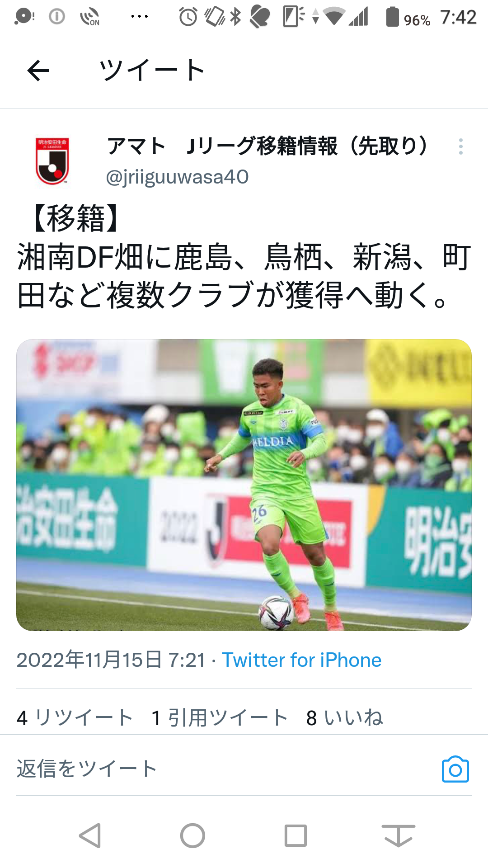488x868 pixels.
Task: View the 1 引用ツイート list
Action: pyautogui.click(x=220, y=717)
